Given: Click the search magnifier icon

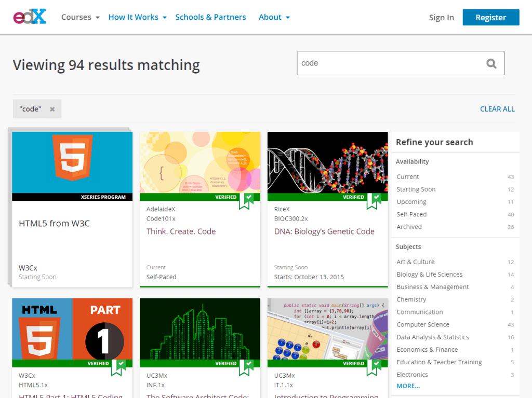Looking at the screenshot, I should 491,63.
